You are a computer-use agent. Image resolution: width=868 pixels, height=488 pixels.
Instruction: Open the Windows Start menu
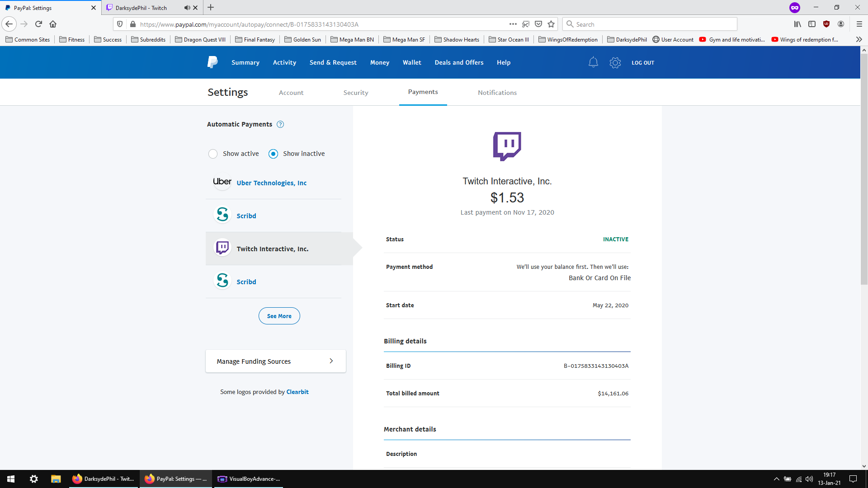11,479
